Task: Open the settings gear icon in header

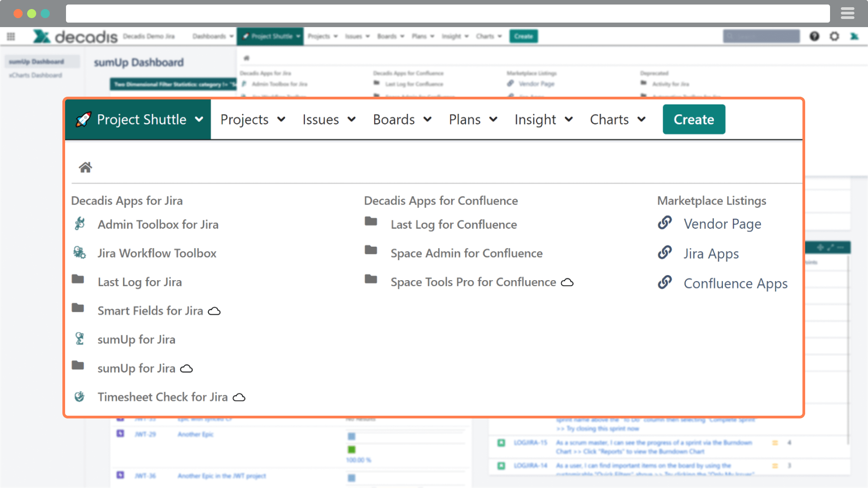Action: [835, 36]
